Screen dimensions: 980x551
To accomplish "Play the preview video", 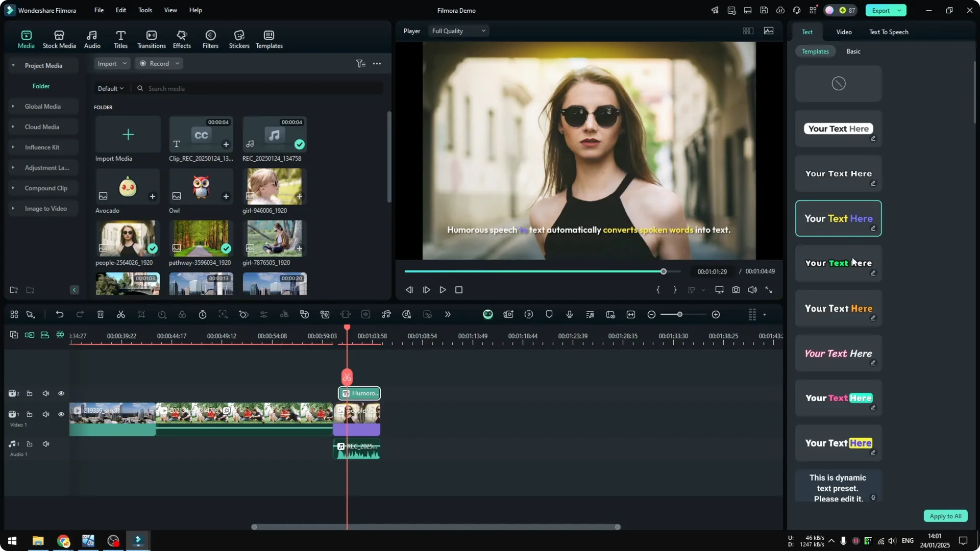I will point(443,290).
